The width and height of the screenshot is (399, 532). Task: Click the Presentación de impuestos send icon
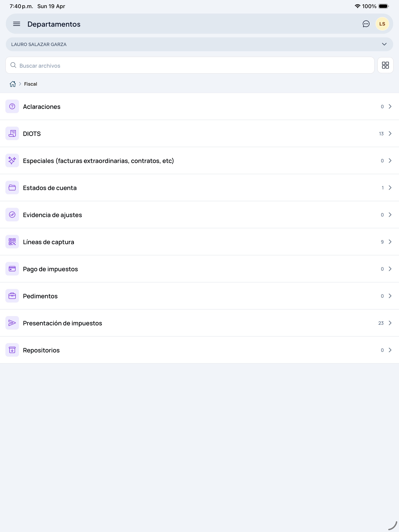click(x=12, y=323)
